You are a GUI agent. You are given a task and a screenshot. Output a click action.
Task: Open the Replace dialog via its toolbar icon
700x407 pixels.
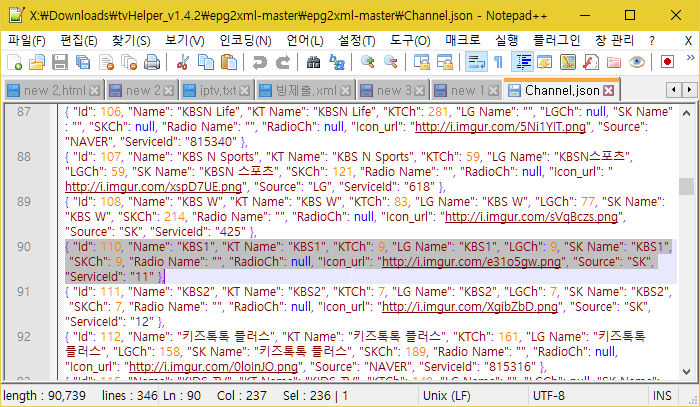(x=337, y=62)
